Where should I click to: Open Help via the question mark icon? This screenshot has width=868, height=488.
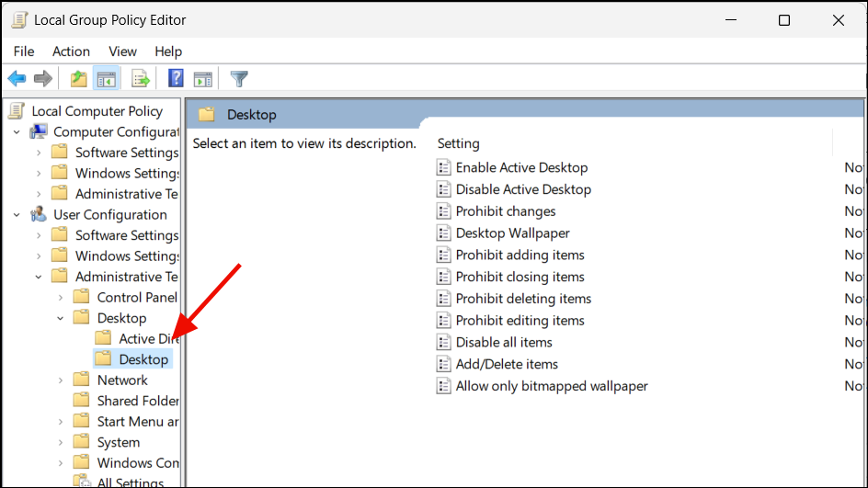pyautogui.click(x=176, y=78)
